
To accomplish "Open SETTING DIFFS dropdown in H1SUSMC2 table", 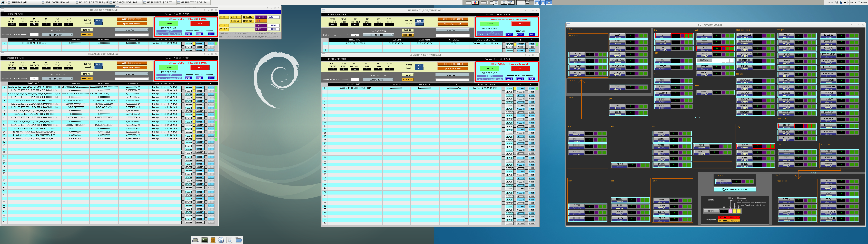I will click(x=378, y=35).
